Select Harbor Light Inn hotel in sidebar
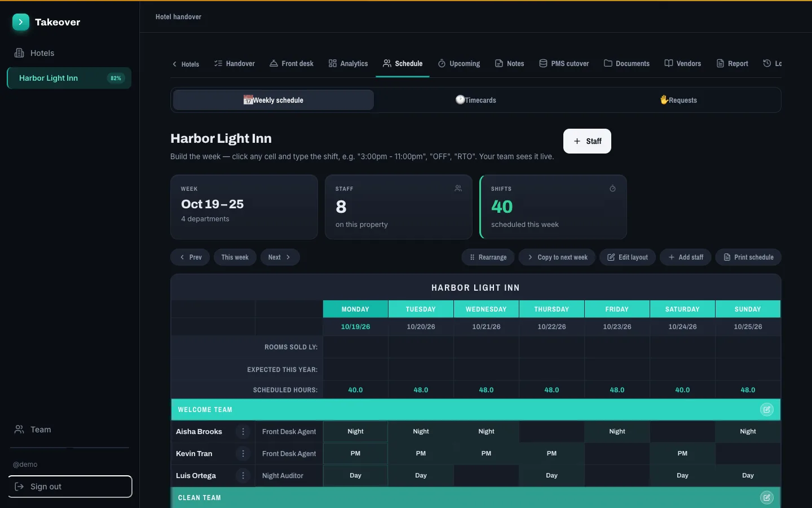812x508 pixels. coord(69,78)
